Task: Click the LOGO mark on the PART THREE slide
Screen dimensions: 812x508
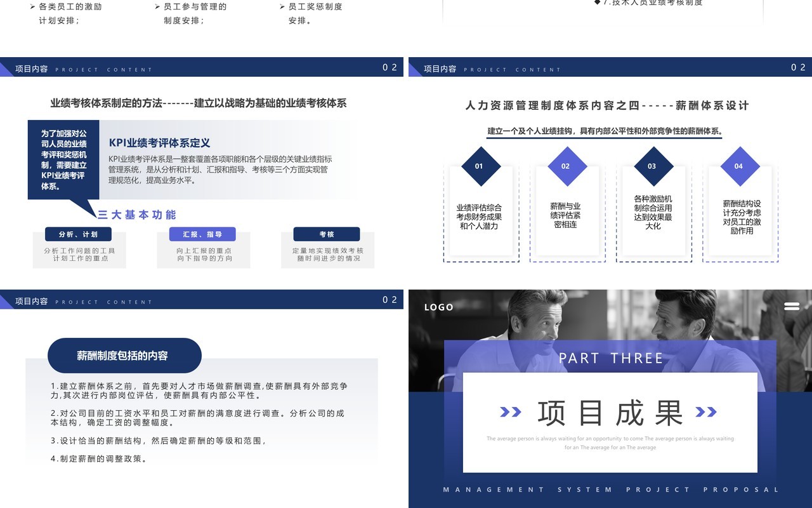Action: (439, 307)
